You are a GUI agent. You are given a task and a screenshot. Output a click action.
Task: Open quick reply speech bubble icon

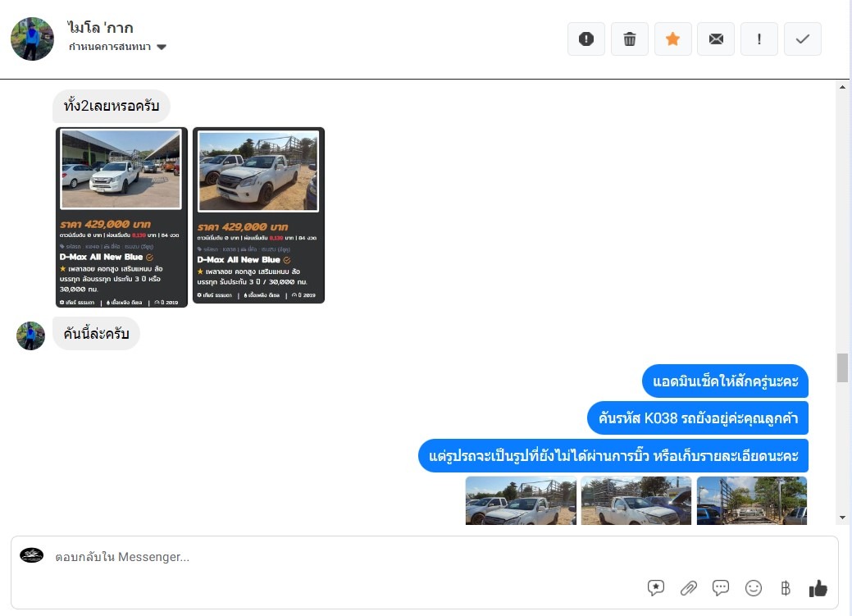point(721,588)
